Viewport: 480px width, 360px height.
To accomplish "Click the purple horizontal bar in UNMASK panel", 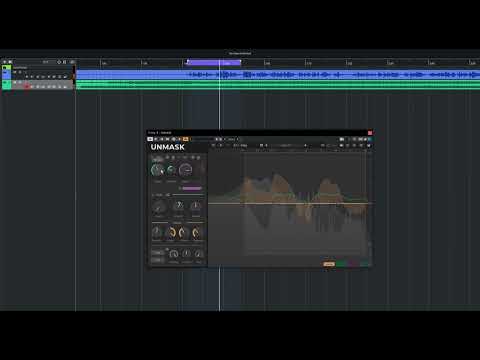I will pos(192,188).
